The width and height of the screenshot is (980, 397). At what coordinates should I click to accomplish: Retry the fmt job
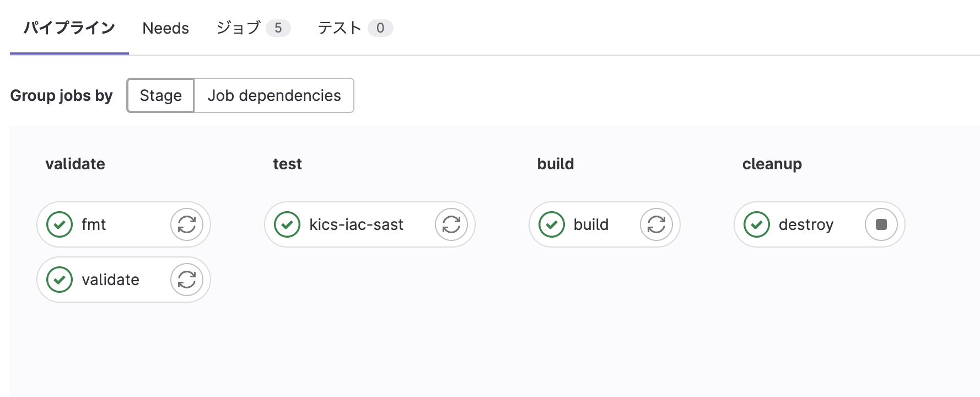point(187,224)
